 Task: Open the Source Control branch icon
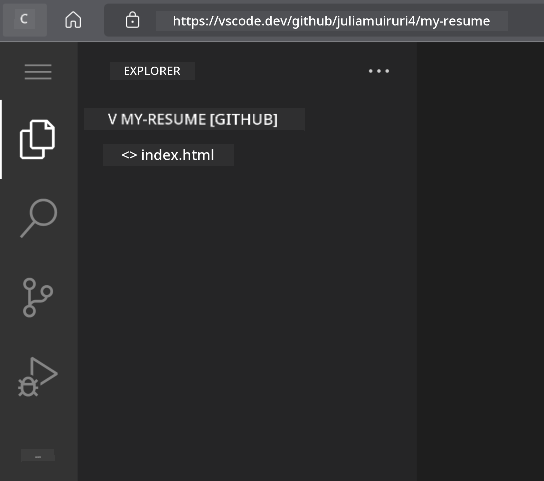point(38,297)
